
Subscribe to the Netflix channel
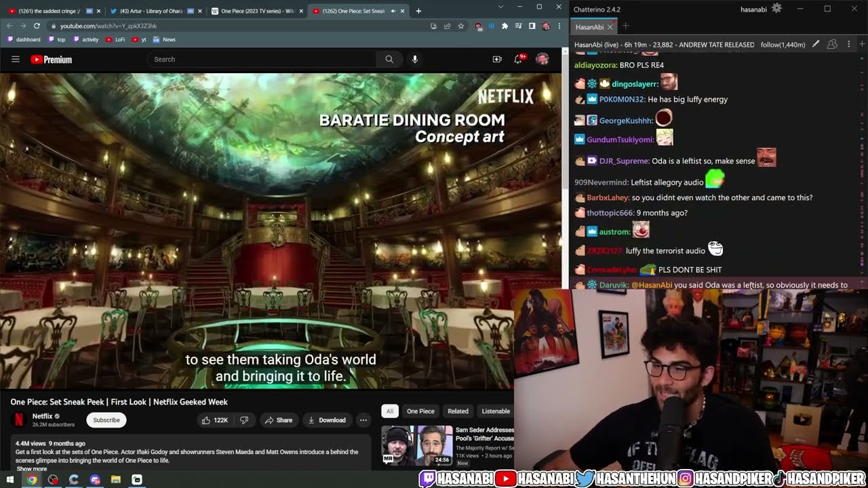tap(106, 420)
